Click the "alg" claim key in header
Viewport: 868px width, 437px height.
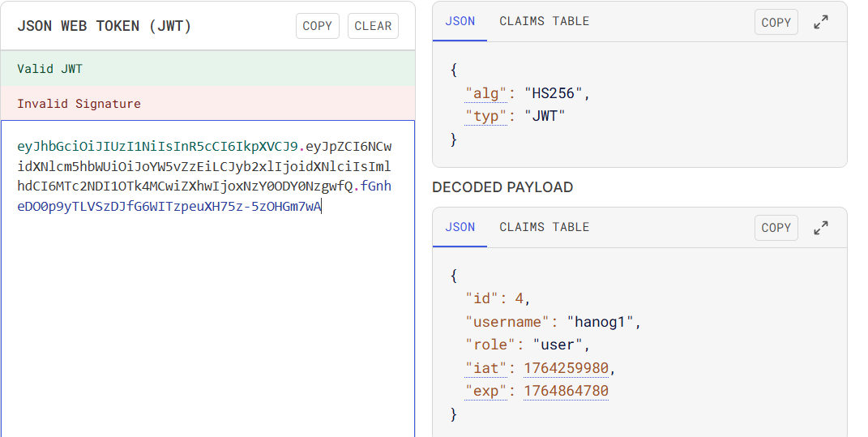click(x=486, y=93)
